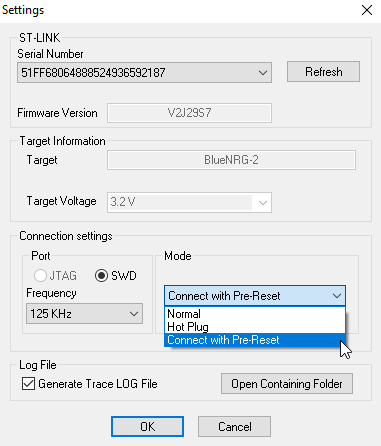Close the Settings window
The image size is (381, 446).
[x=367, y=10]
